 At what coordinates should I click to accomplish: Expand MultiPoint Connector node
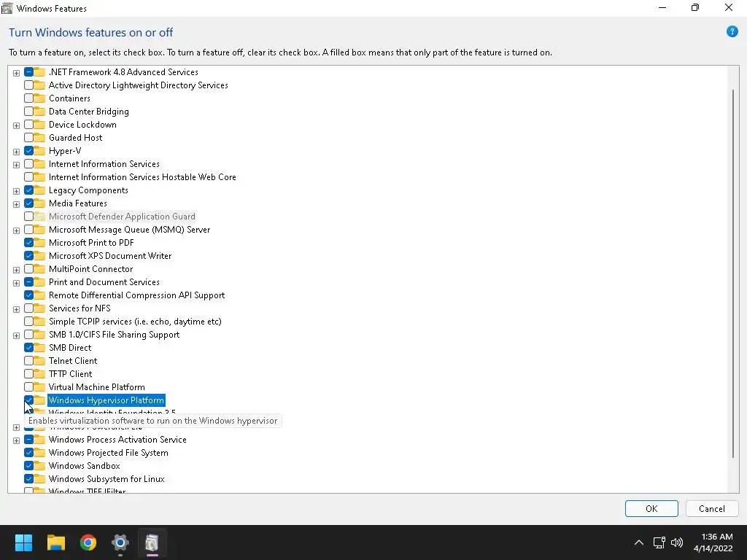16,270
